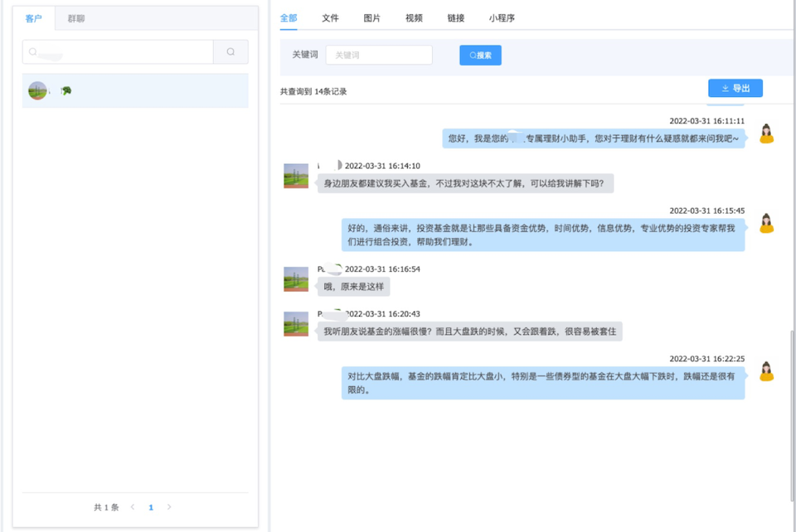Click customer avatar beside 16:16:54 message

(x=296, y=279)
